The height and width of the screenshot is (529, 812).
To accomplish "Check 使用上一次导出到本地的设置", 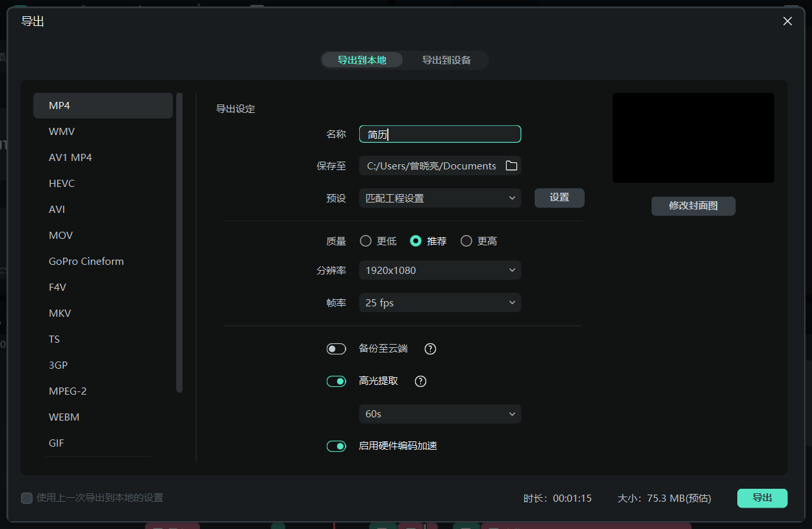I will tap(27, 498).
